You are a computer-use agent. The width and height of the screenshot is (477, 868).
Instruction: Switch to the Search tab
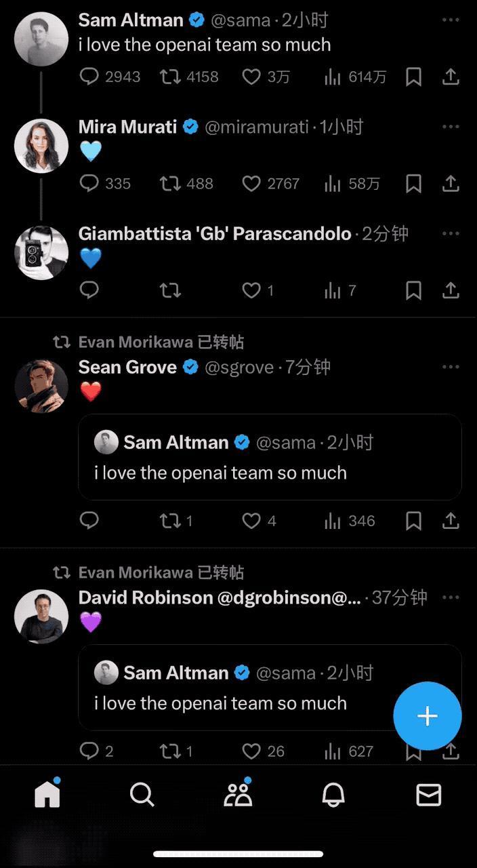142,795
